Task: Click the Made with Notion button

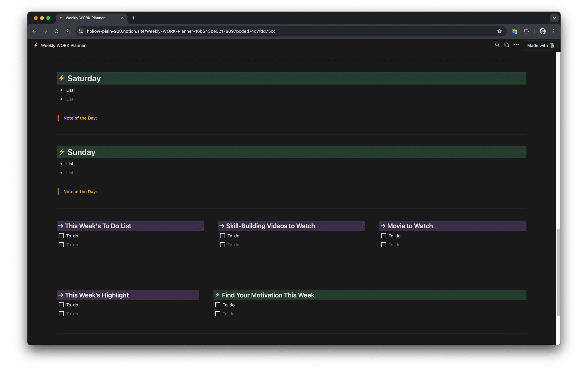Action: click(x=540, y=45)
